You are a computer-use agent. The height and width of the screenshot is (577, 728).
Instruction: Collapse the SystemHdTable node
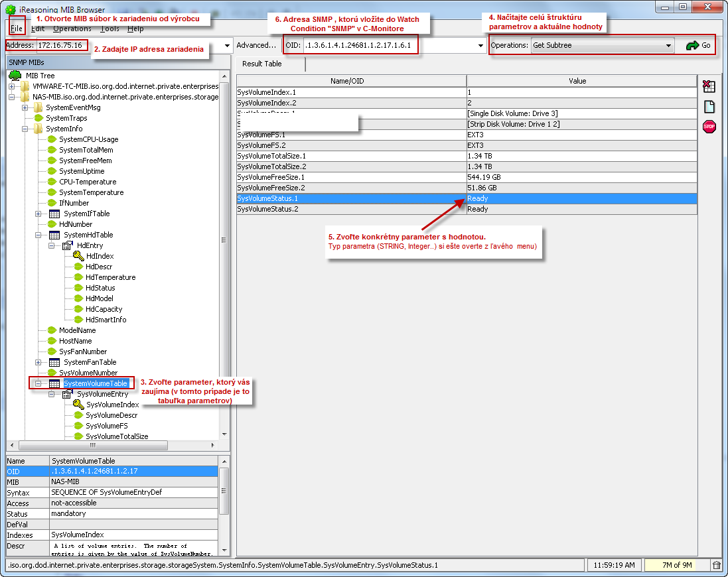click(38, 235)
